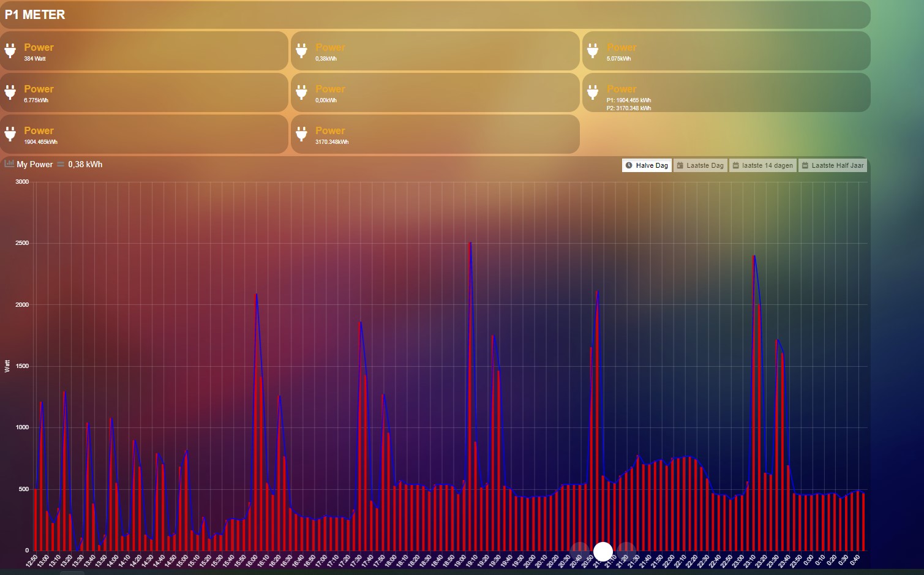
Task: Click the My Power chart title
Action: 35,164
